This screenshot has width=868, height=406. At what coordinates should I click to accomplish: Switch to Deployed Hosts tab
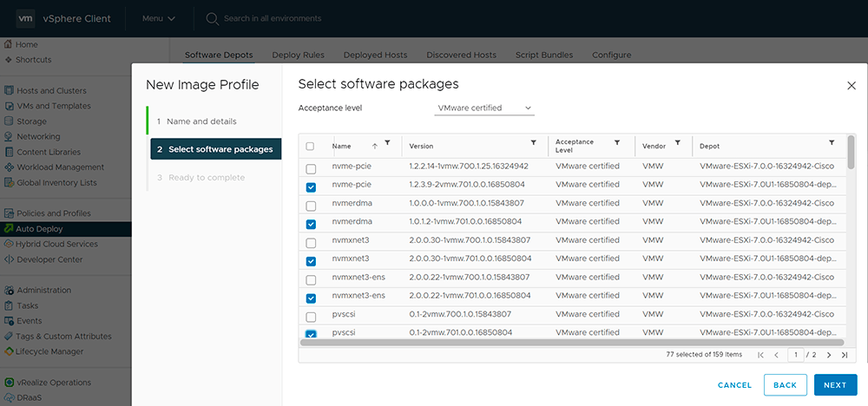pyautogui.click(x=375, y=55)
